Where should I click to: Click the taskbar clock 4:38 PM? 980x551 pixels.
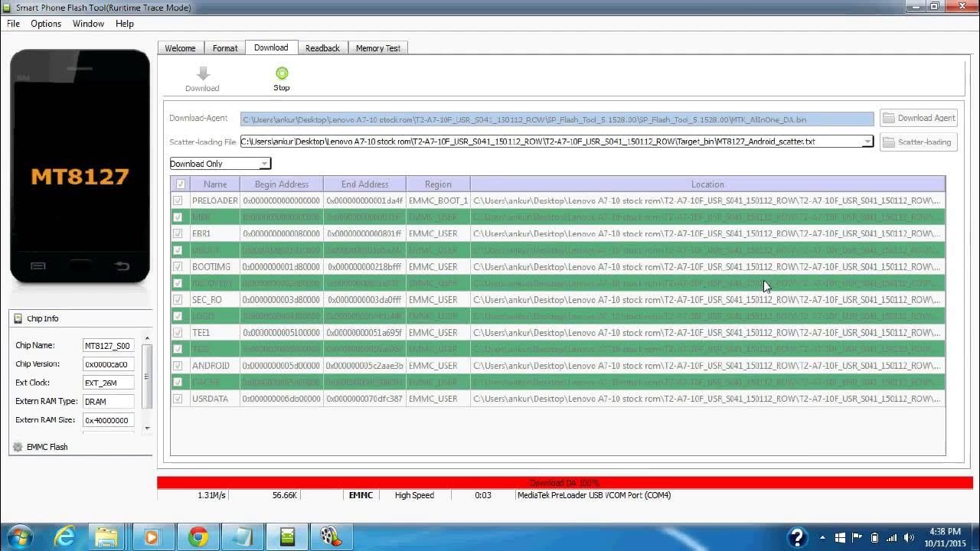click(x=944, y=536)
